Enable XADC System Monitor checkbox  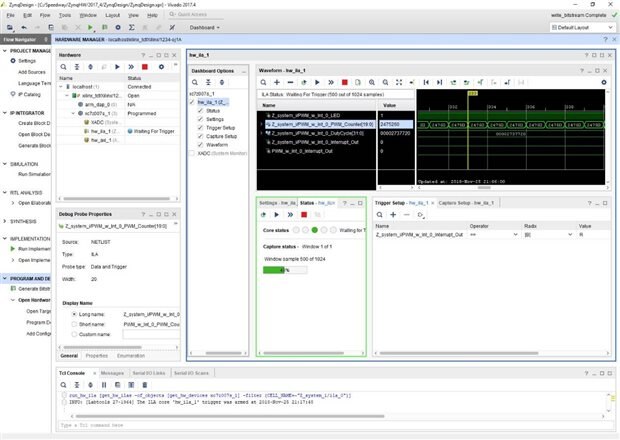192,155
